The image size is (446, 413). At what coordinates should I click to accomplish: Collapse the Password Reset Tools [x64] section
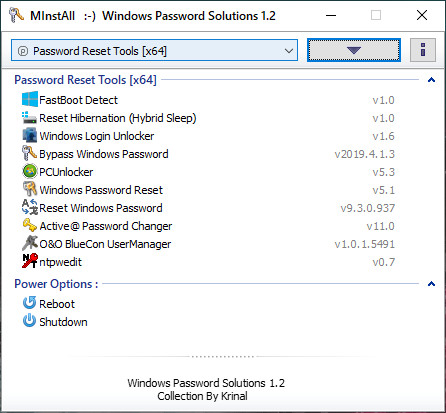pos(431,80)
